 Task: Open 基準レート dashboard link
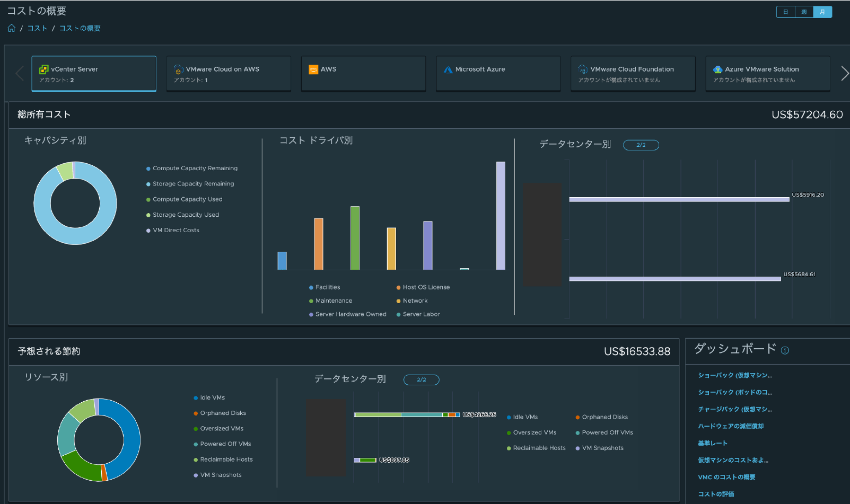(713, 443)
